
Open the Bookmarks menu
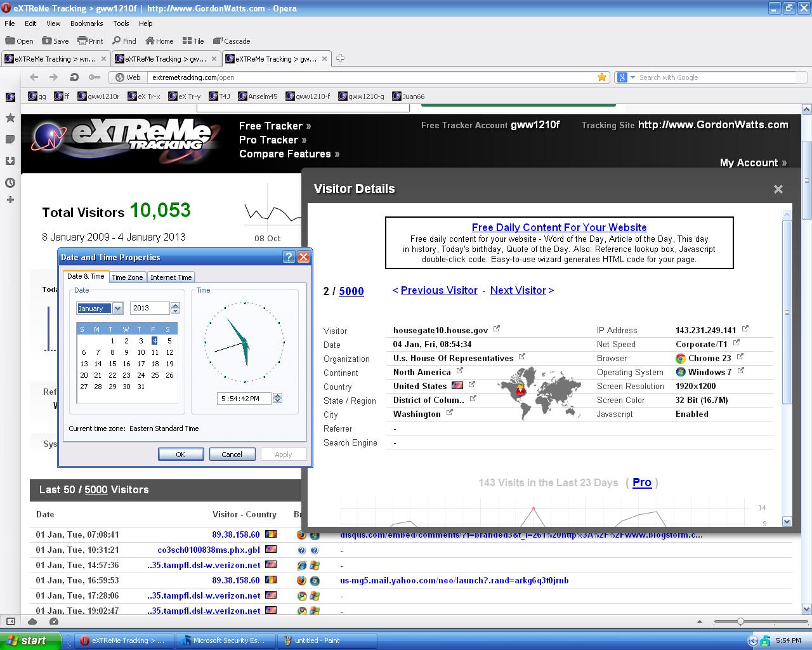coord(86,23)
